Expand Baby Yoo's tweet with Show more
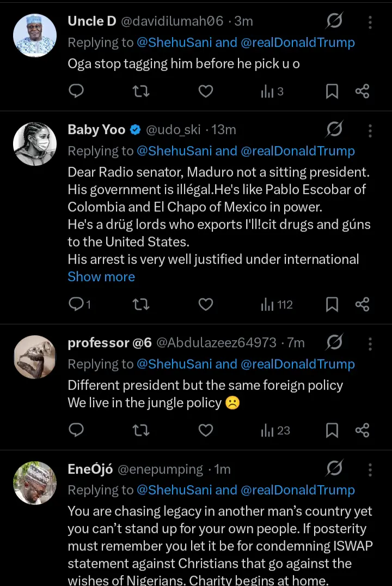392x586 pixels. (x=101, y=277)
